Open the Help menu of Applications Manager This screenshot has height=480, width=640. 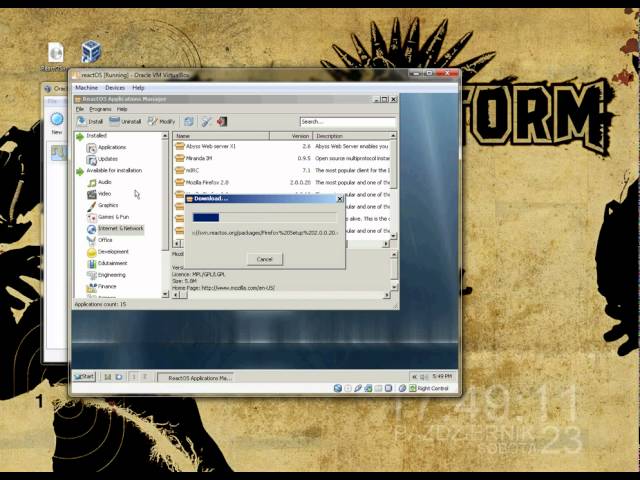122,109
